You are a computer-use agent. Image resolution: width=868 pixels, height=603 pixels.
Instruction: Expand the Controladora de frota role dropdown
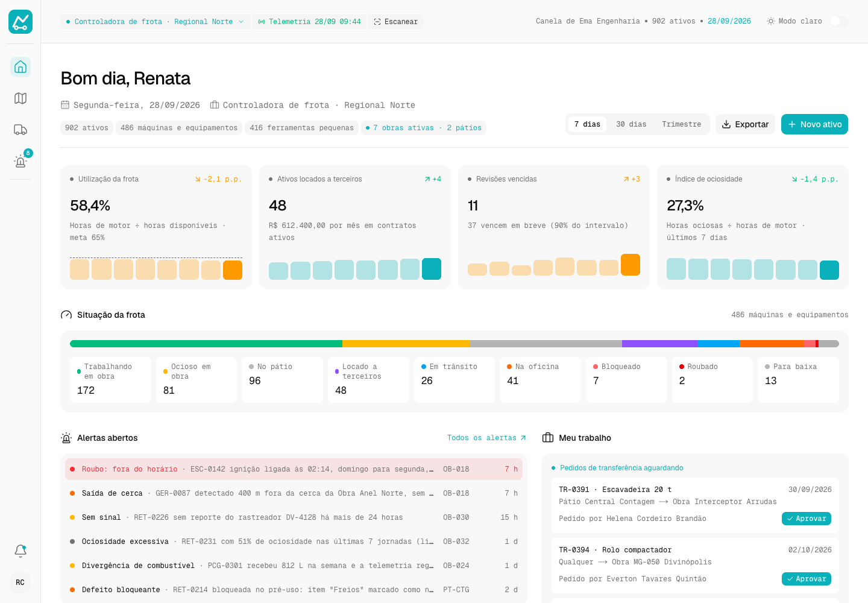tap(155, 22)
